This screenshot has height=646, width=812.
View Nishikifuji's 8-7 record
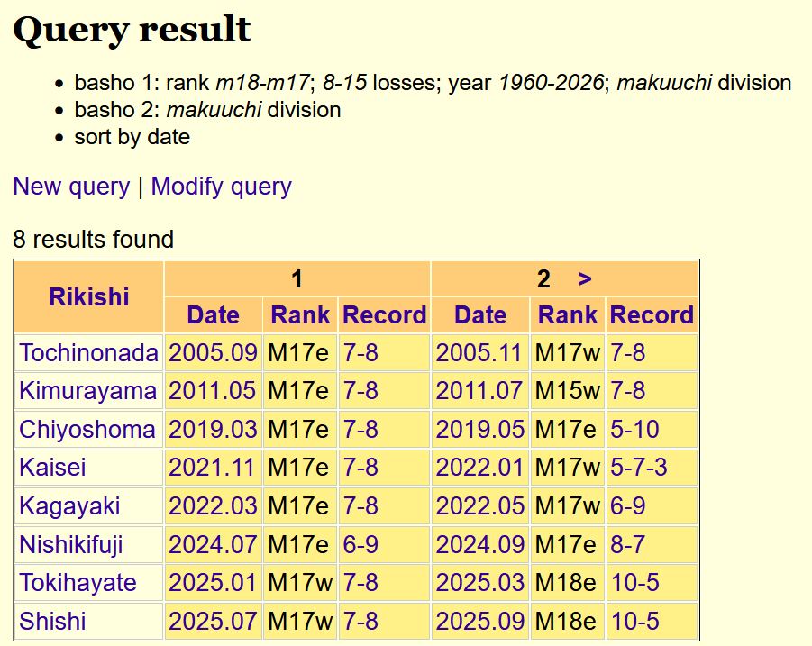click(627, 545)
